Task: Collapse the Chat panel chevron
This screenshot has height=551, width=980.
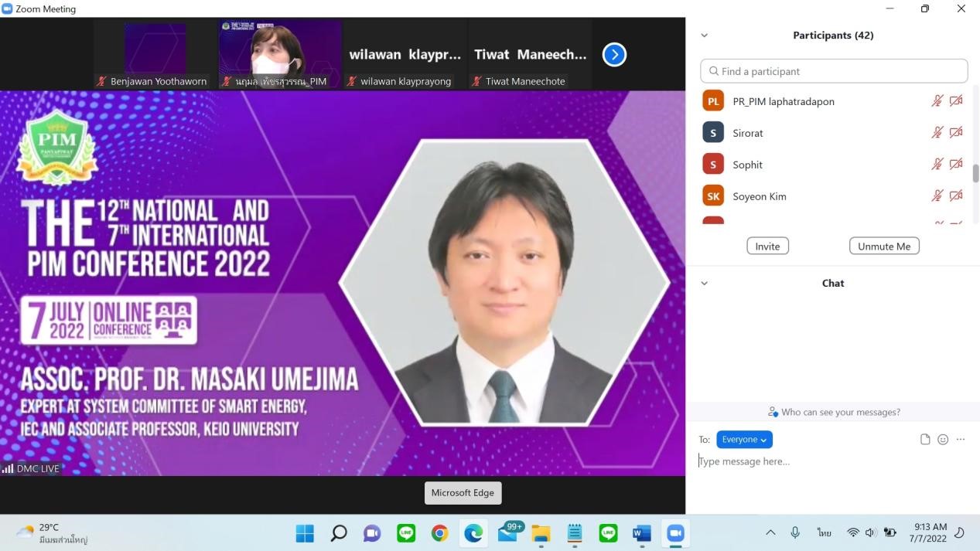Action: pos(704,284)
